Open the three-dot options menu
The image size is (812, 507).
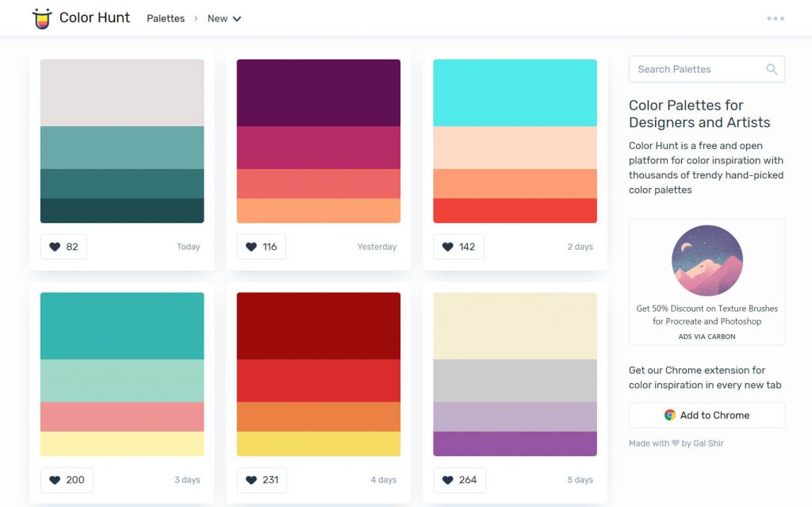775,17
